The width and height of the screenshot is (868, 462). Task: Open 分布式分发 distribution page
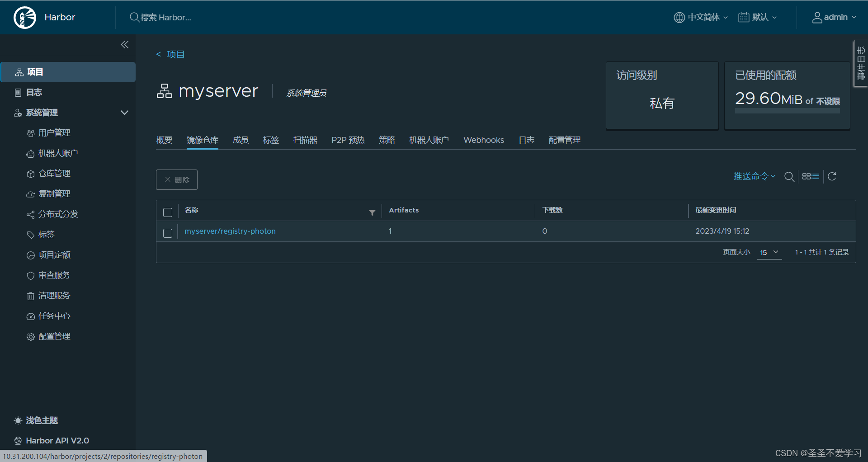(58, 214)
